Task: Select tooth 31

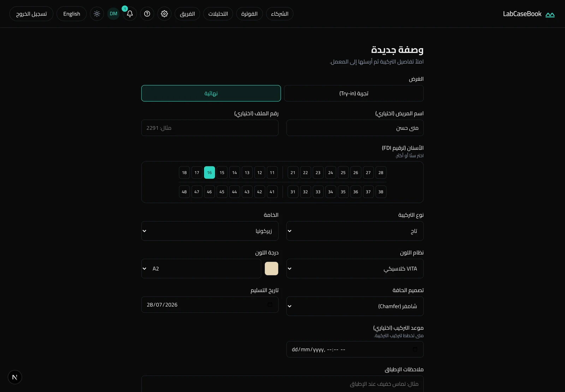Action: pyautogui.click(x=293, y=192)
